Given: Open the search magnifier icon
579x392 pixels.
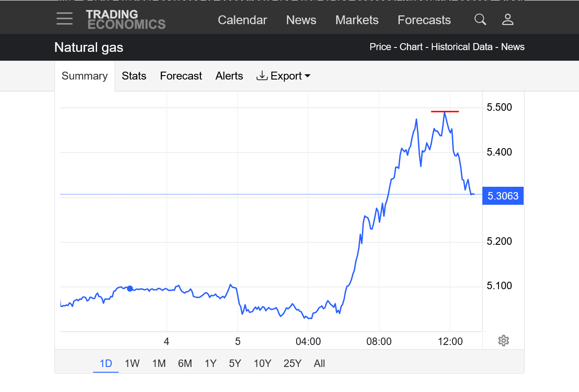Looking at the screenshot, I should [x=480, y=19].
